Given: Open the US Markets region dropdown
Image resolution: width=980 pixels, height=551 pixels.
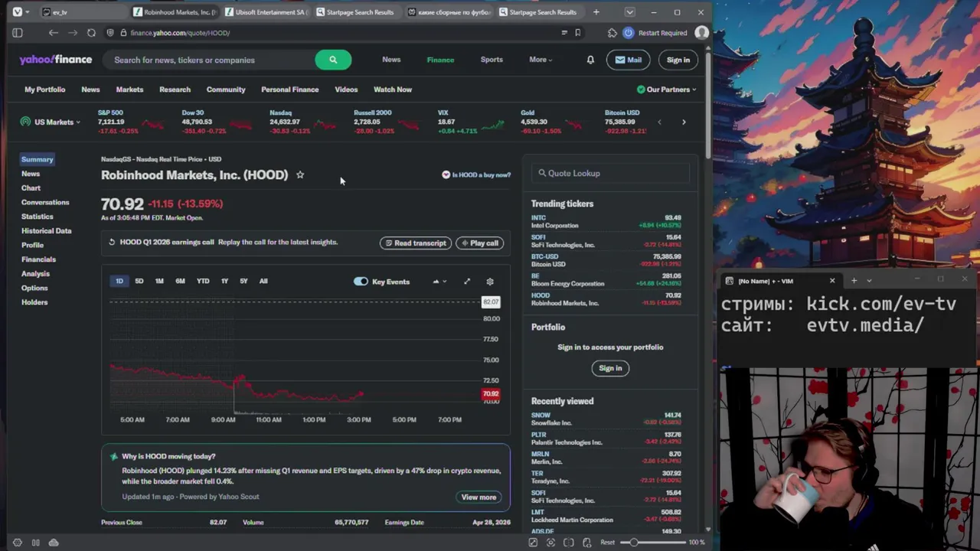Looking at the screenshot, I should tap(51, 122).
